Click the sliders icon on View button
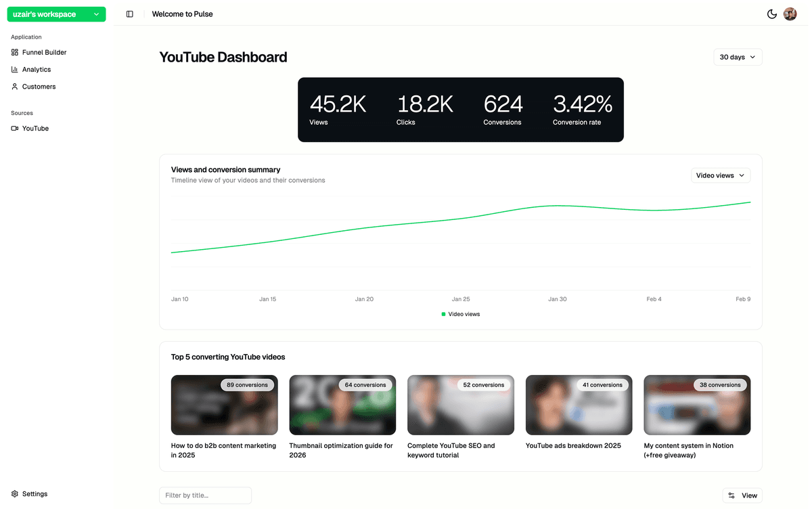812x509 pixels. click(x=731, y=495)
